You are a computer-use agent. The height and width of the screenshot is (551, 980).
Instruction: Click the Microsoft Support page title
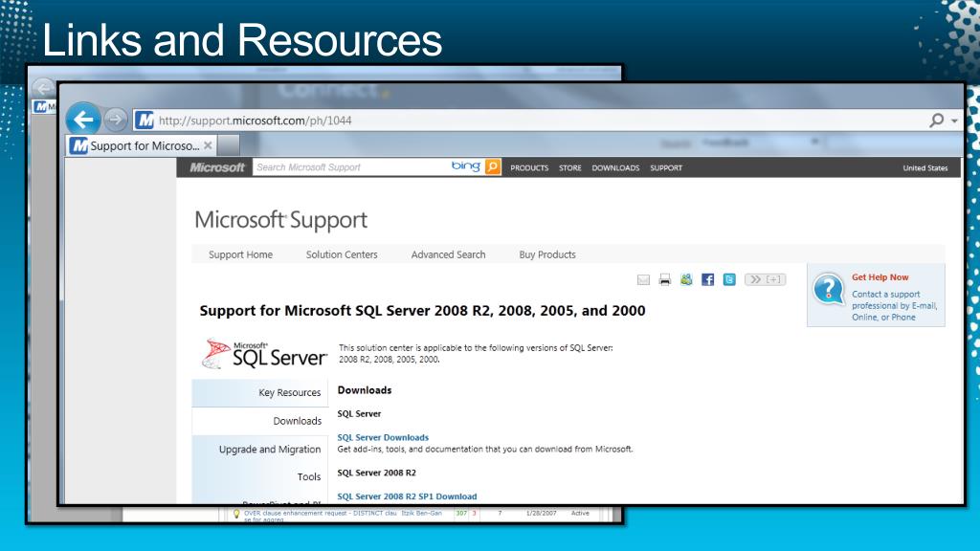[x=281, y=221]
